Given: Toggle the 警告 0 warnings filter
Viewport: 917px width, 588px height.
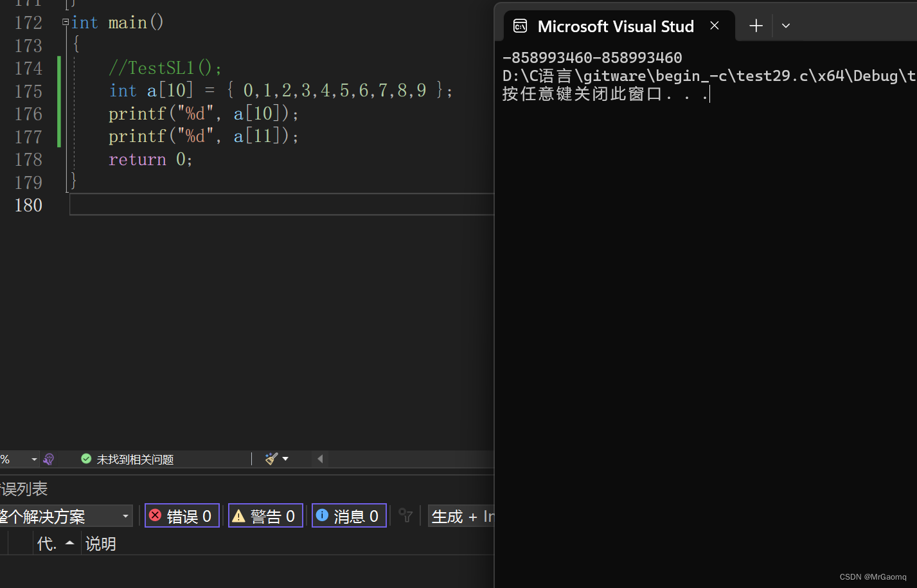Looking at the screenshot, I should click(265, 515).
